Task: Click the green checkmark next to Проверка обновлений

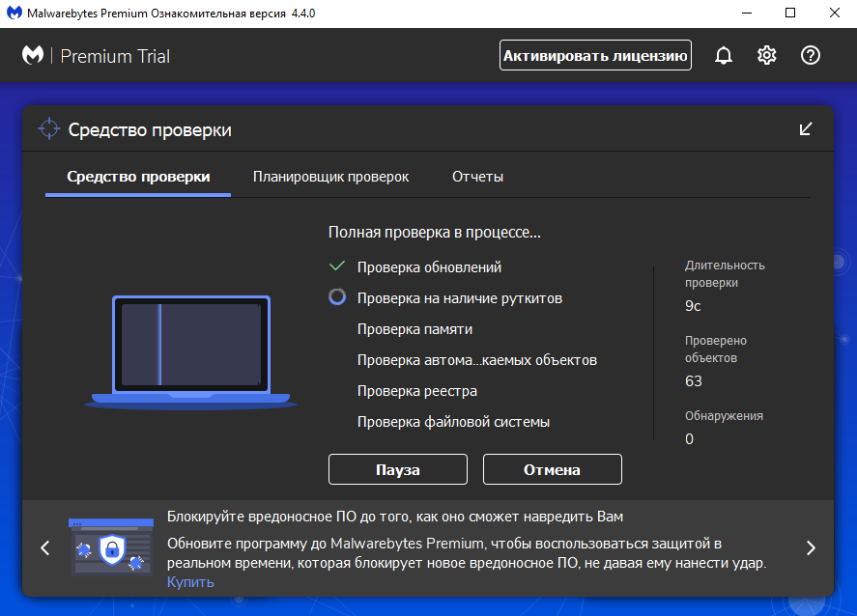Action: click(x=337, y=266)
